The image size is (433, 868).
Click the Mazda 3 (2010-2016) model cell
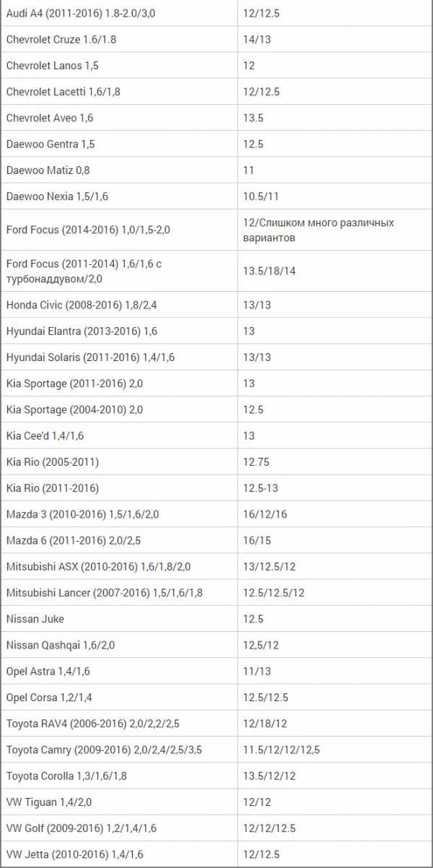point(82,514)
